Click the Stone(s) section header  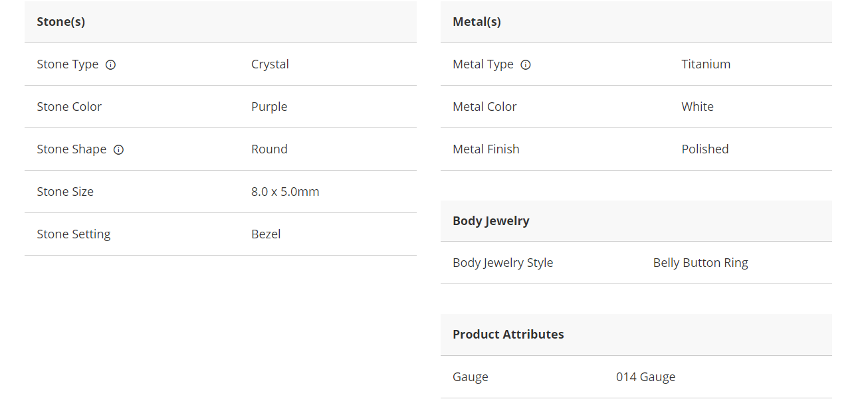(61, 22)
